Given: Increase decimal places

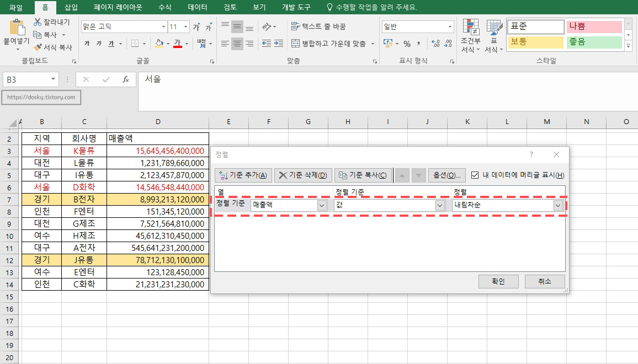Looking at the screenshot, I should (435, 44).
